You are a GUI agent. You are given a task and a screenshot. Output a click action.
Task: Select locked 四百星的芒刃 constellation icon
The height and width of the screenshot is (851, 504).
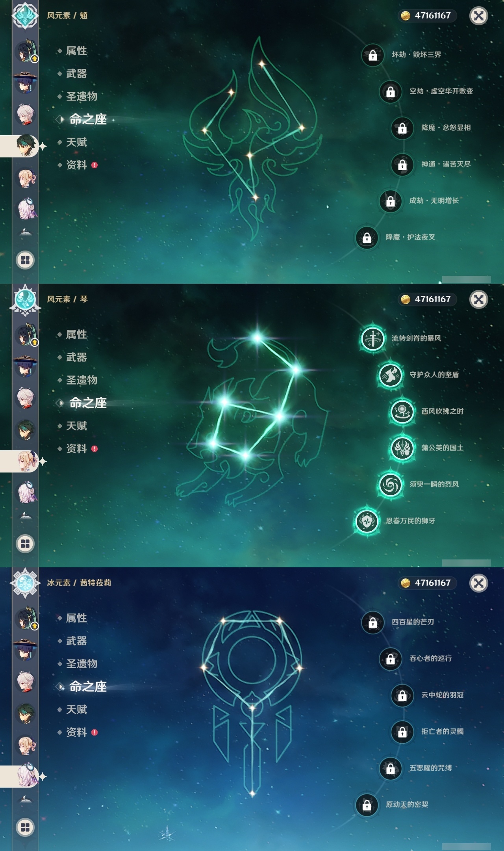(x=372, y=622)
